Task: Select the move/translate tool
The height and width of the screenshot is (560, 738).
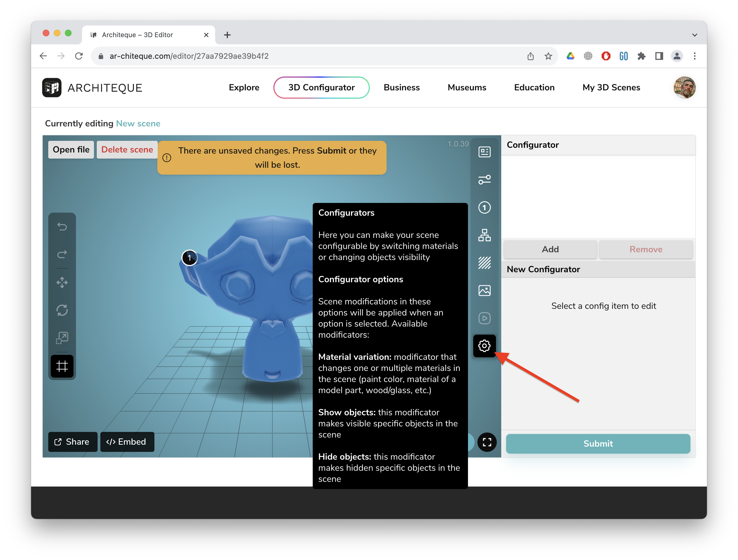Action: [62, 282]
